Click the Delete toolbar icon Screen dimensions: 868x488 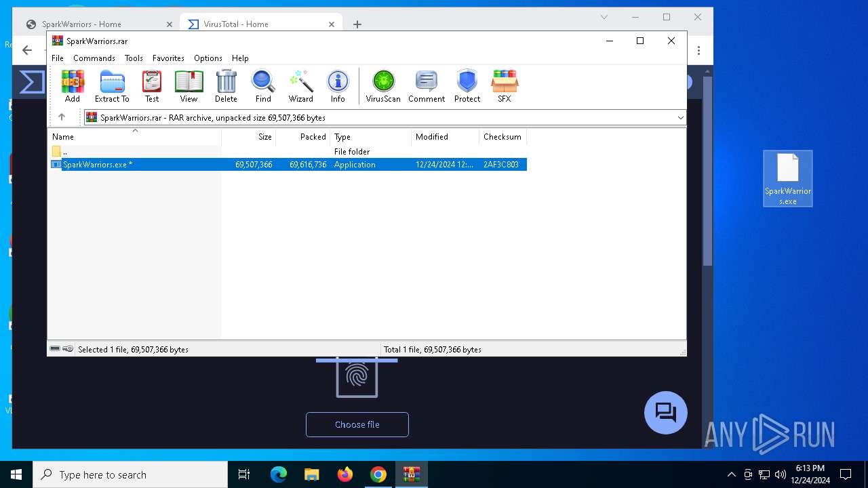pos(226,86)
